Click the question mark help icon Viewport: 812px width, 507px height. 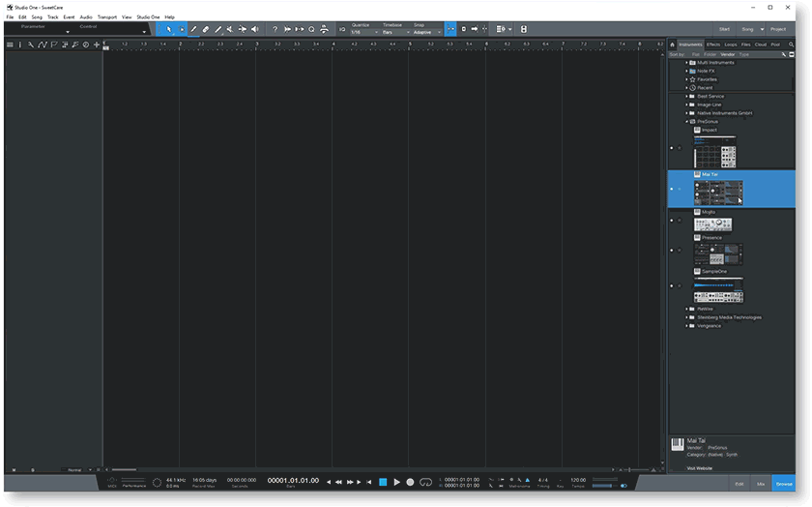[x=275, y=30]
